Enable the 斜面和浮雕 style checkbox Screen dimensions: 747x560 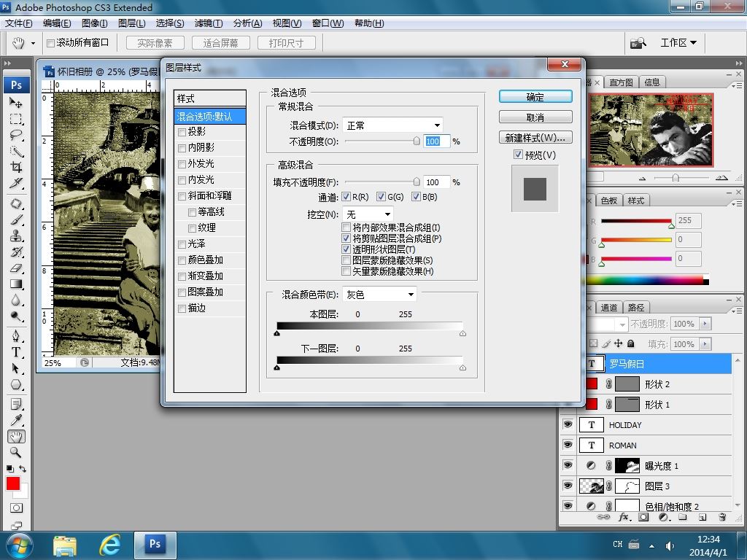182,196
